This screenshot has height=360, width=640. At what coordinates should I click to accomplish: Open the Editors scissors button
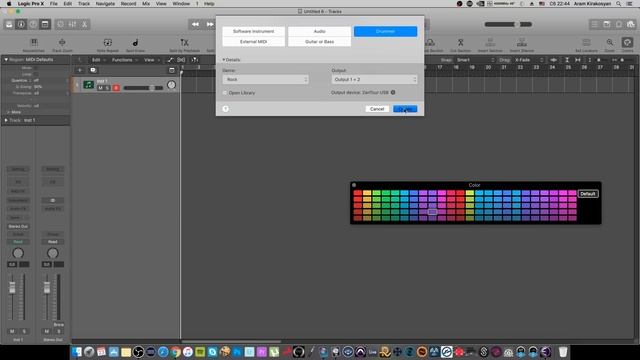pos(84,24)
